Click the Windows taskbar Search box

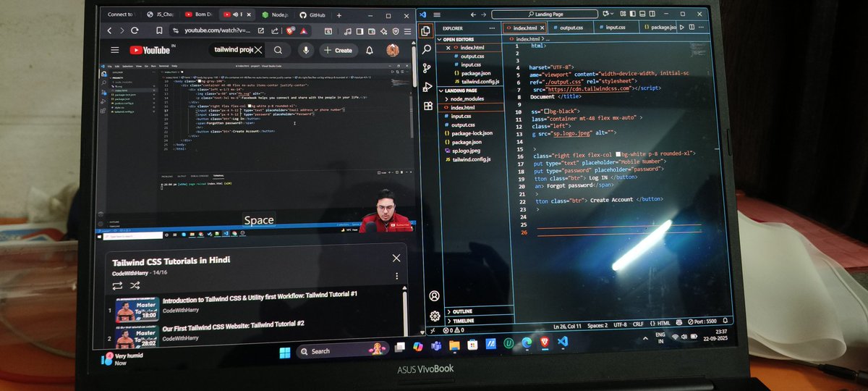coord(342,351)
